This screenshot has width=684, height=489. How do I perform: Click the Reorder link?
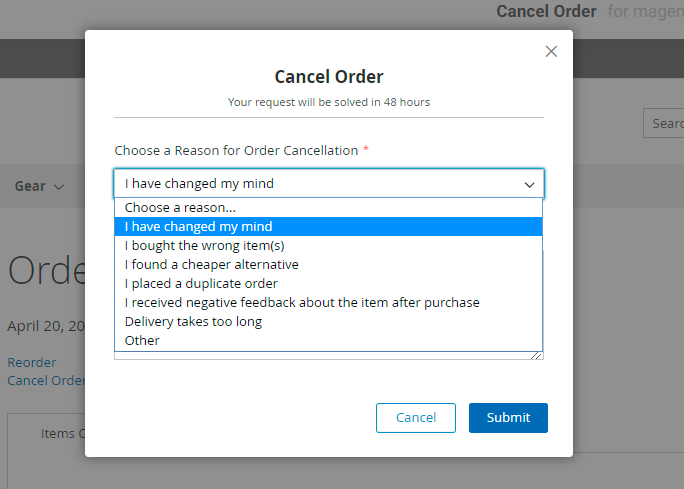[x=32, y=362]
